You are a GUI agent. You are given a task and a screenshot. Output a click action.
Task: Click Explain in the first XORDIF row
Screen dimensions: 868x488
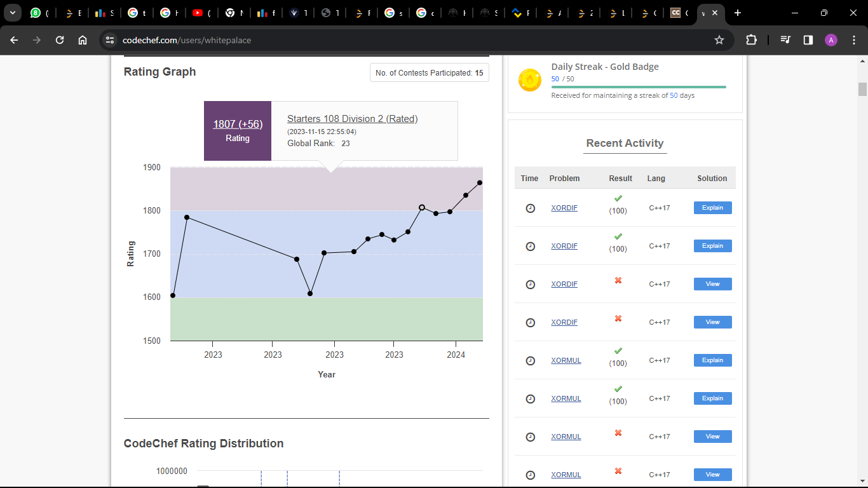[712, 208]
